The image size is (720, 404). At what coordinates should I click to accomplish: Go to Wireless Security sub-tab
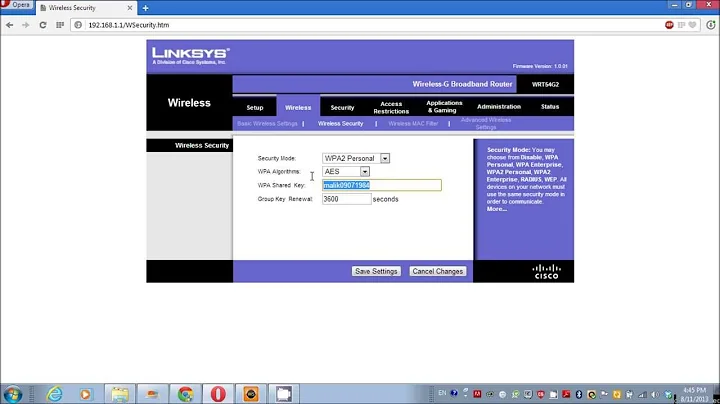pos(340,123)
